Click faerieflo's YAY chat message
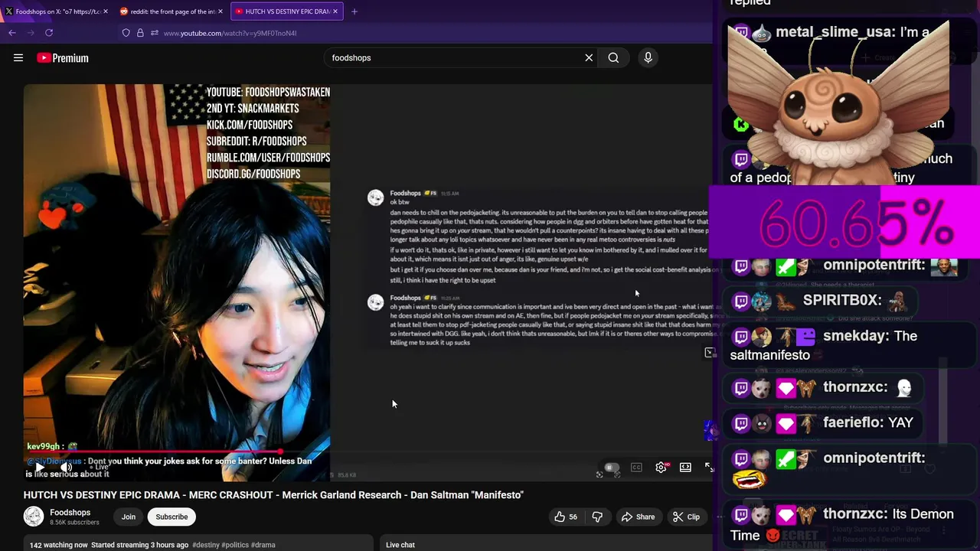The width and height of the screenshot is (980, 551). click(x=823, y=422)
